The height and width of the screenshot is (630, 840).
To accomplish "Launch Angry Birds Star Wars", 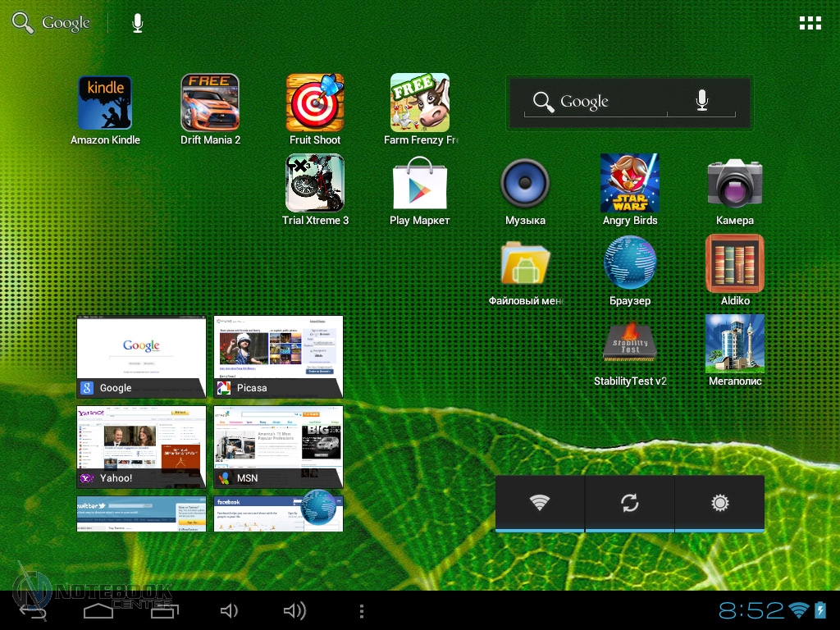I will point(630,184).
